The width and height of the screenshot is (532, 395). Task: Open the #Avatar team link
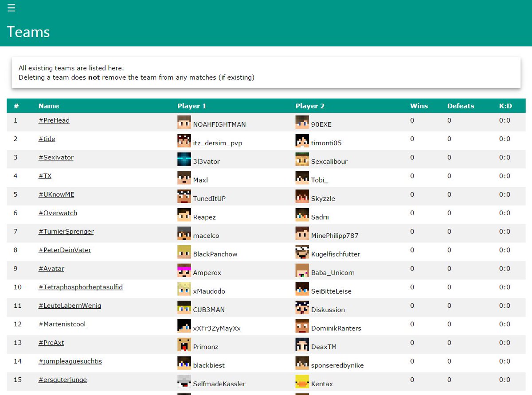(x=51, y=269)
